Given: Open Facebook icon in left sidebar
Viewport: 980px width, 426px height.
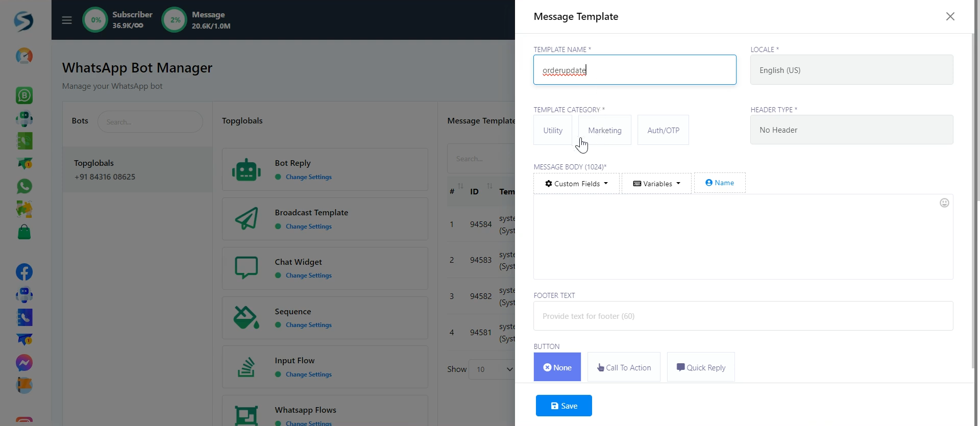Looking at the screenshot, I should tap(24, 272).
